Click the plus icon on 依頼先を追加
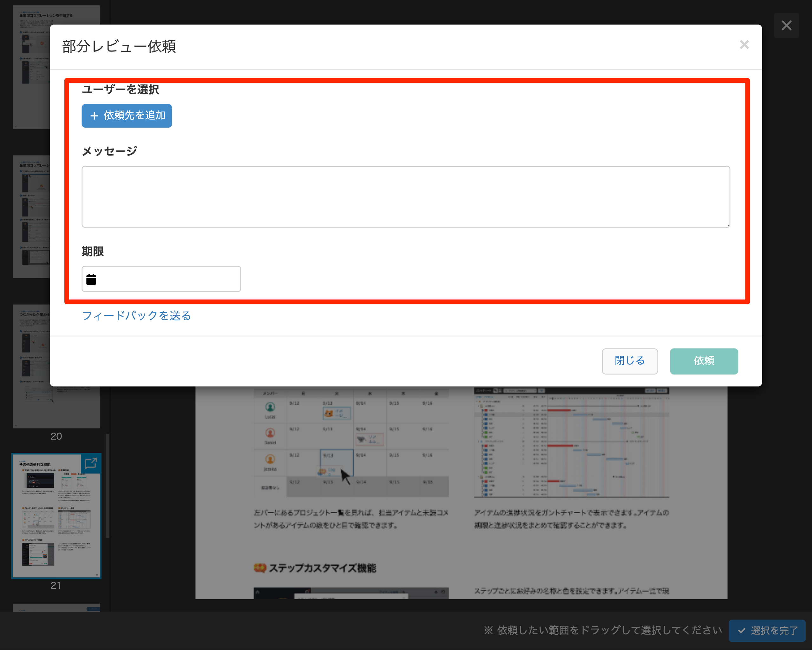This screenshot has height=650, width=812. pyautogui.click(x=94, y=116)
